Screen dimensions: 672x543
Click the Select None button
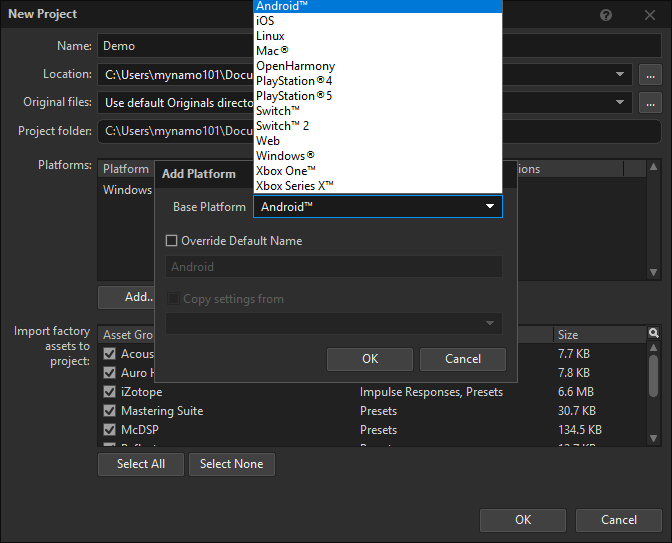click(231, 464)
